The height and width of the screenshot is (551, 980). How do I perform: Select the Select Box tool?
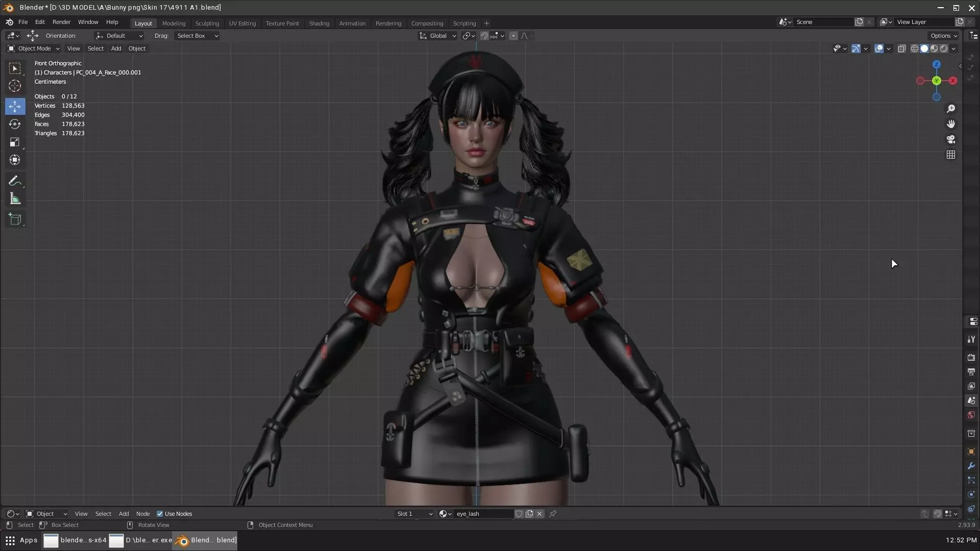click(x=15, y=68)
